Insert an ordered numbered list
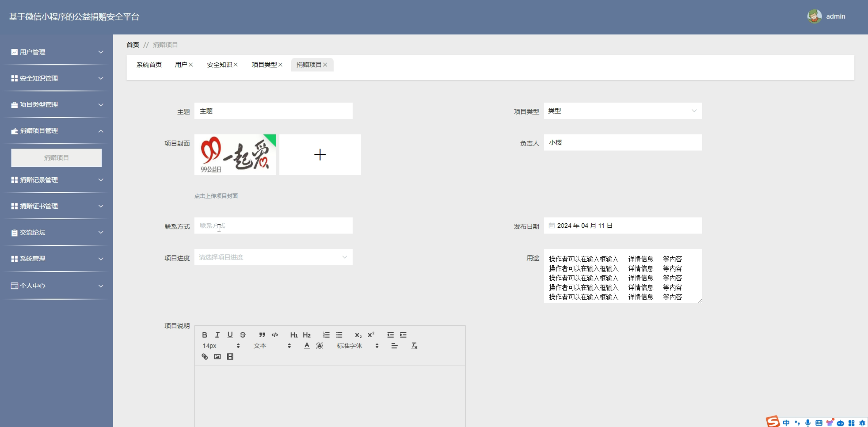The image size is (868, 427). pyautogui.click(x=326, y=335)
